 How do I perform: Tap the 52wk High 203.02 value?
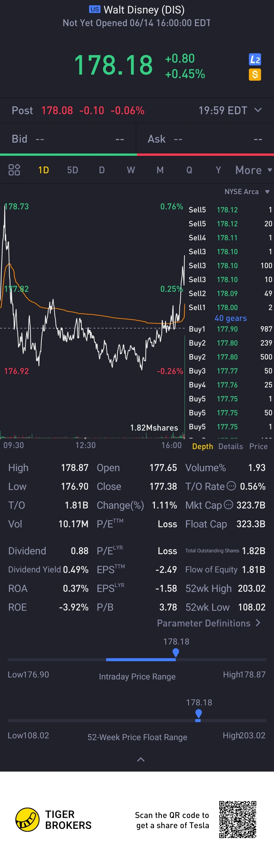(x=251, y=588)
